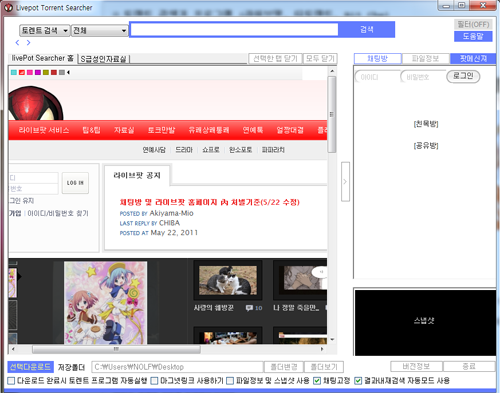The height and width of the screenshot is (393, 500).
Task: Click the 폴더변경 button
Action: click(x=284, y=367)
